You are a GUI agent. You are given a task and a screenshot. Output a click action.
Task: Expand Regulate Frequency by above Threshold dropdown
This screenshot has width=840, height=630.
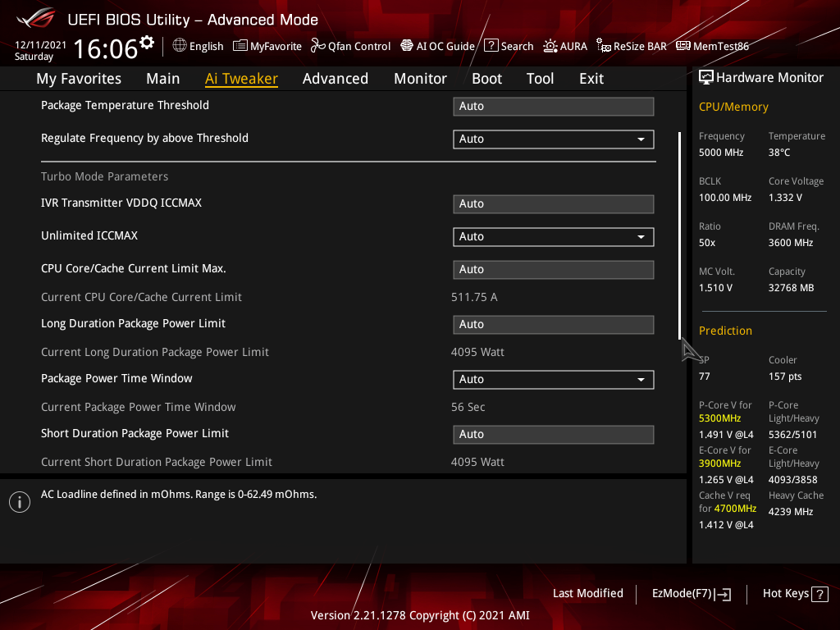554,139
